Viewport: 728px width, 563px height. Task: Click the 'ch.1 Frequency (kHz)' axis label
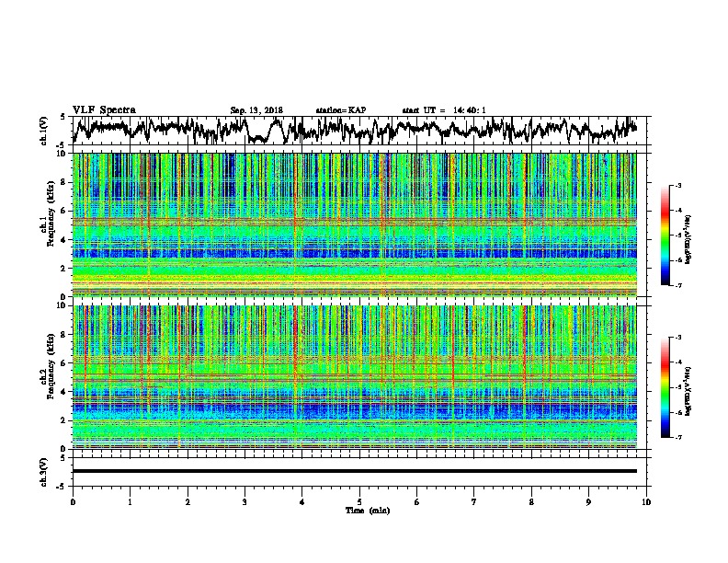47,214
